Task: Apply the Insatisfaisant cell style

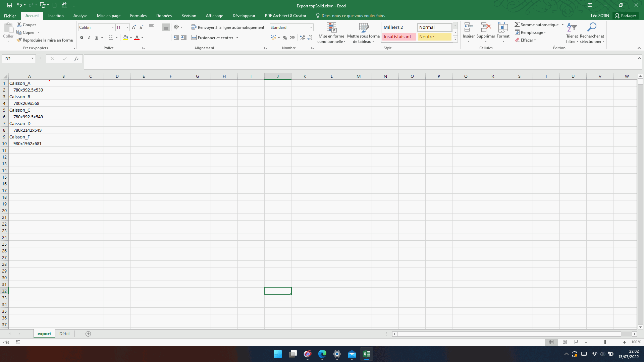Action: (398, 37)
